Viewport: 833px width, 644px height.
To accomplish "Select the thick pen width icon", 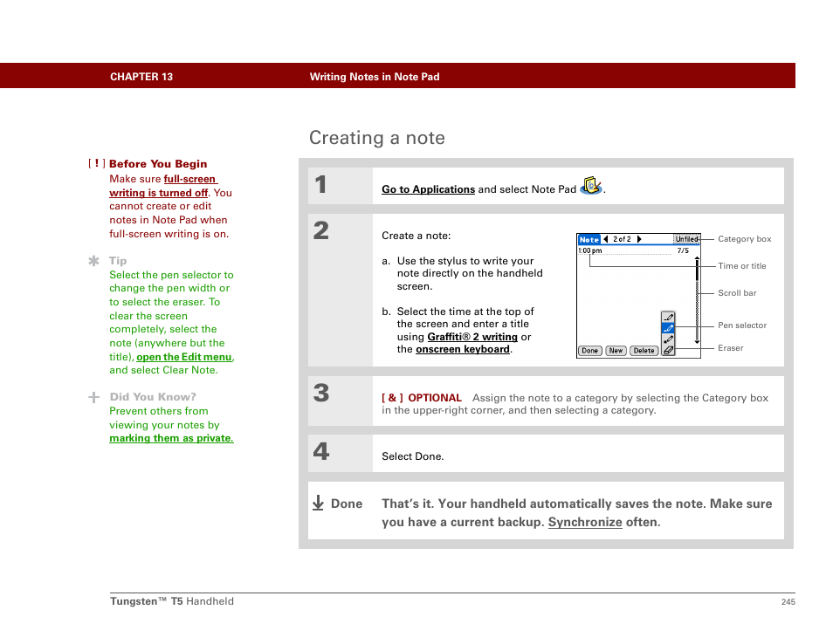I will [668, 339].
